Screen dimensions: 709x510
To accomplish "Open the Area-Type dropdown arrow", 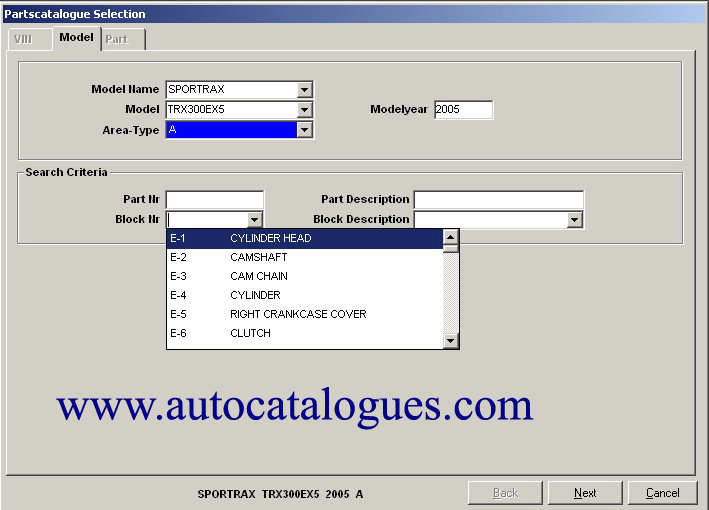I will [x=304, y=130].
